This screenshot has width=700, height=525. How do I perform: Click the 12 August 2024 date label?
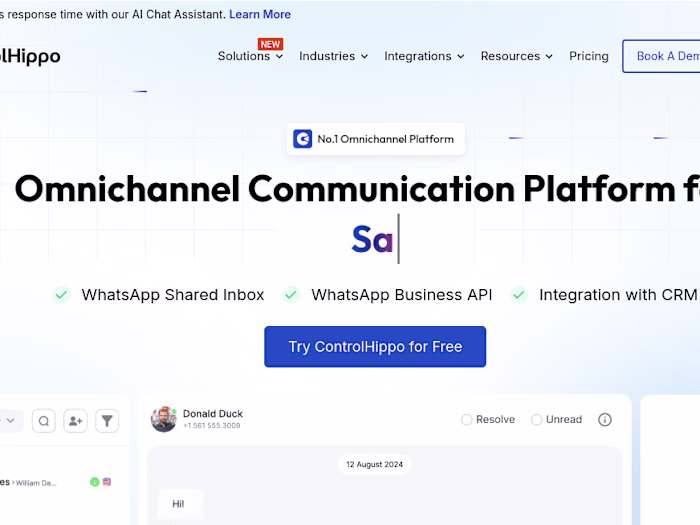(x=374, y=464)
